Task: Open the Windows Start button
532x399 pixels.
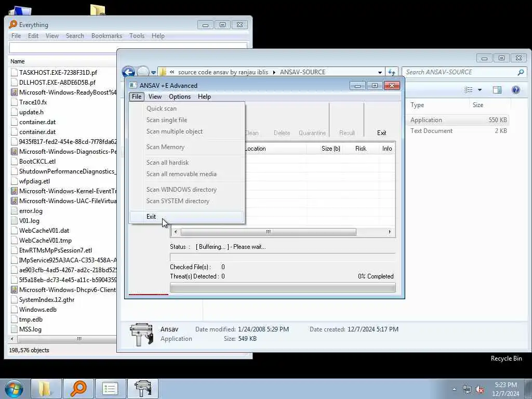Action: coord(14,389)
